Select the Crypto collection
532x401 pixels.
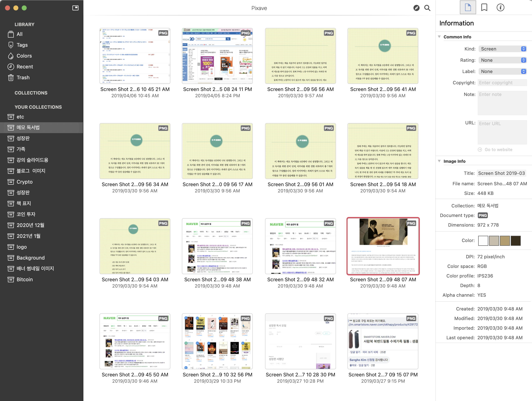coord(24,182)
